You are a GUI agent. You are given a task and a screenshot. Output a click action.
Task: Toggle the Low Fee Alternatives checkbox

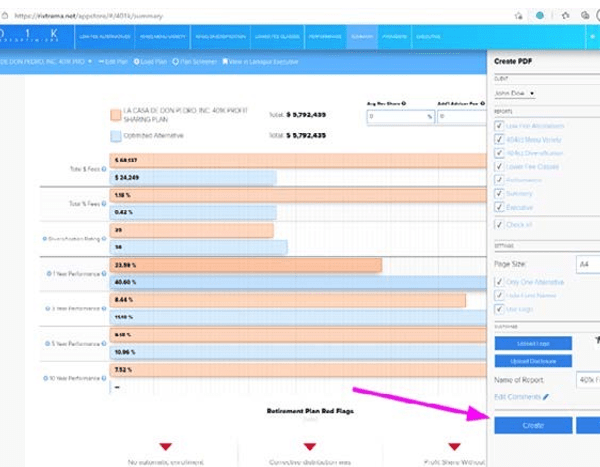pyautogui.click(x=499, y=125)
